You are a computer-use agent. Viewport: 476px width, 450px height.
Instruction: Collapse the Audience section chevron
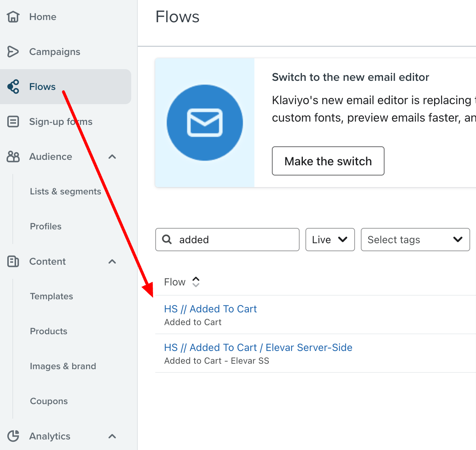point(112,157)
